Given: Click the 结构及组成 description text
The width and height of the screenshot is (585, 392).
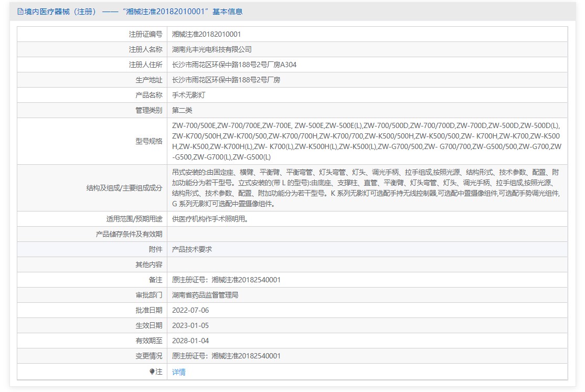Looking at the screenshot, I should click(x=367, y=188).
